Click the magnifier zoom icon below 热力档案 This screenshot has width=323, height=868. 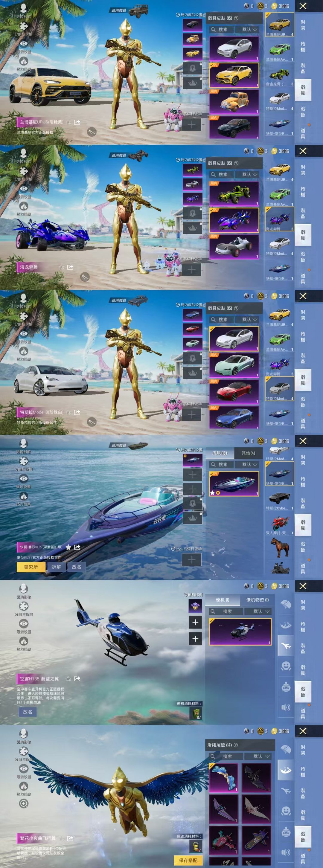24,803
